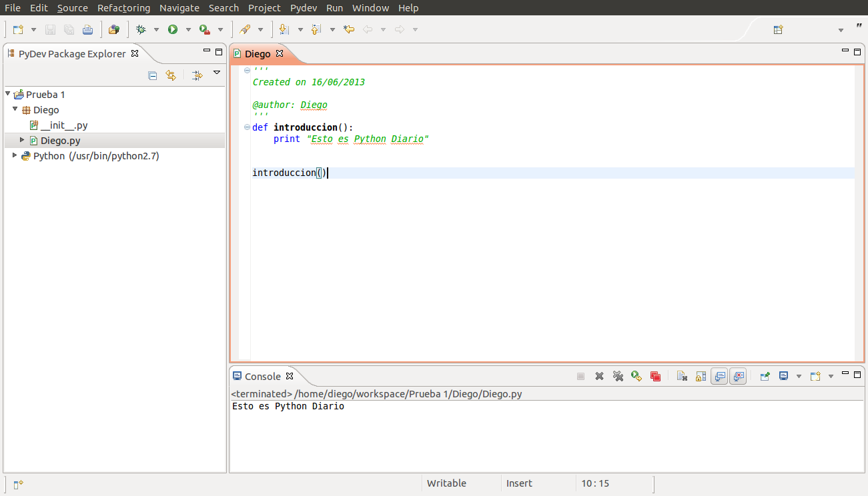Start debugging with the bug icon
The image size is (868, 496).
(141, 29)
